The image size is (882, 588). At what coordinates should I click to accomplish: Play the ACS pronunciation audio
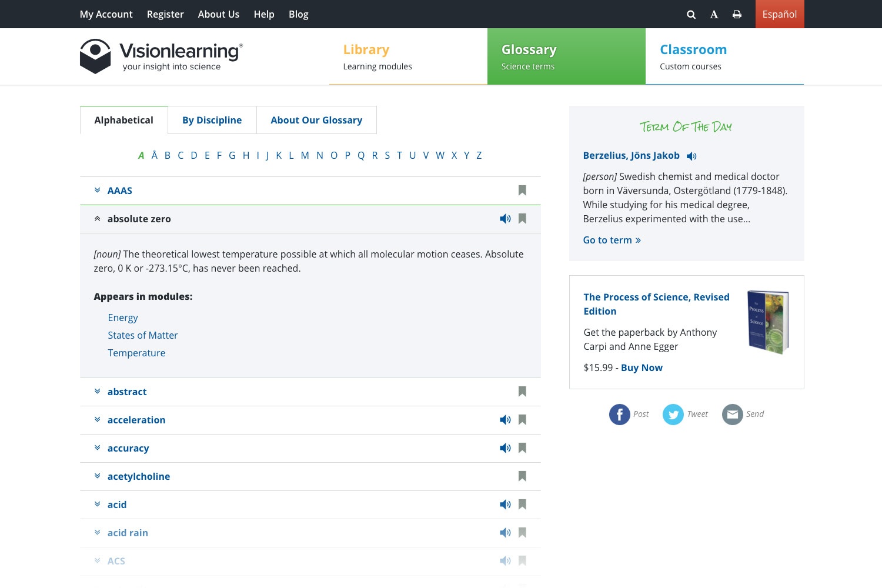pyautogui.click(x=505, y=561)
